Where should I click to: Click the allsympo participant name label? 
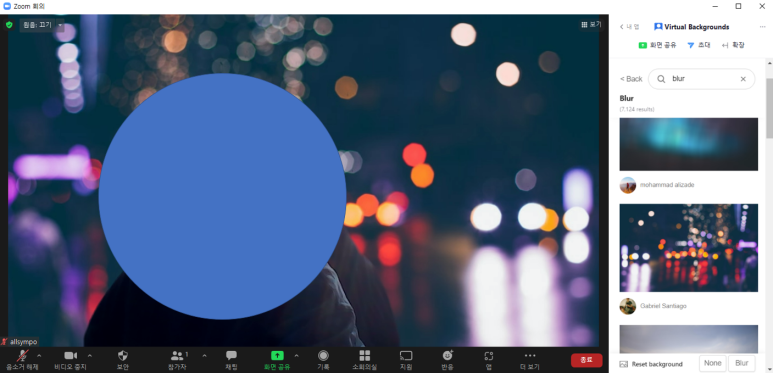coord(23,341)
